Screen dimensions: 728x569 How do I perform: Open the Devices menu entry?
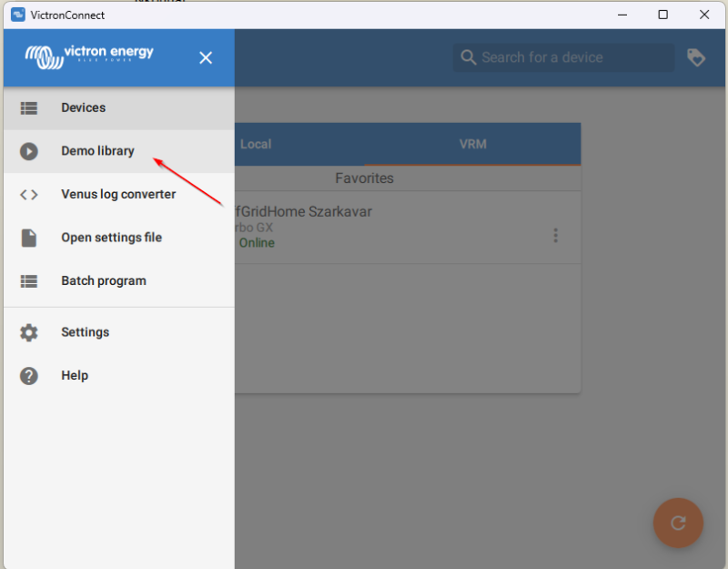[119, 107]
